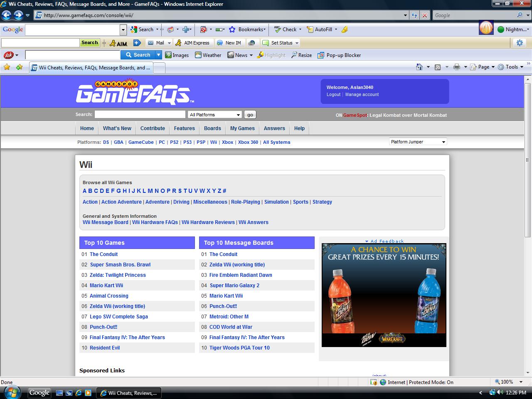Select Xbox 360 in the Platforms list
Image resolution: width=532 pixels, height=399 pixels.
click(x=248, y=142)
